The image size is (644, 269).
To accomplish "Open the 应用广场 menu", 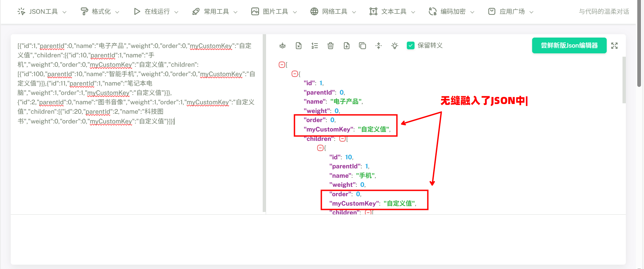I will (511, 12).
